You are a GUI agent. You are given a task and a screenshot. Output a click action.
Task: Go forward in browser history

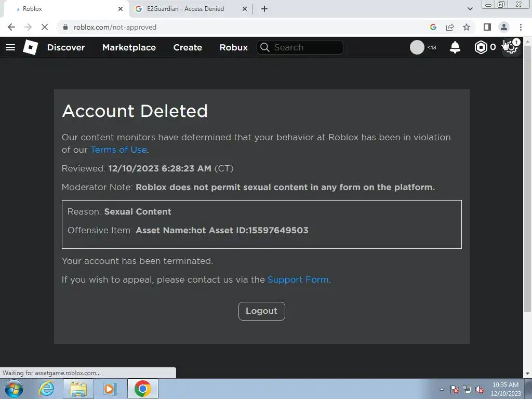point(28,27)
